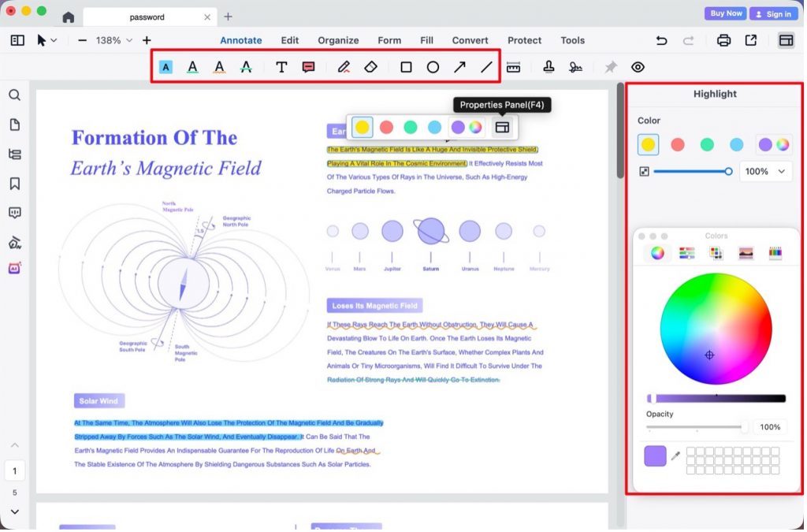Select the Text box tool
Viewport: 807px width, 532px height.
pos(281,67)
